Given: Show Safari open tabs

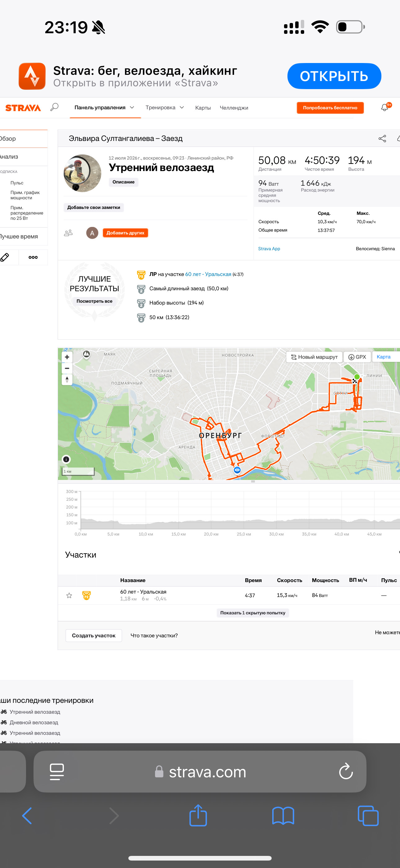Looking at the screenshot, I should coord(368,816).
